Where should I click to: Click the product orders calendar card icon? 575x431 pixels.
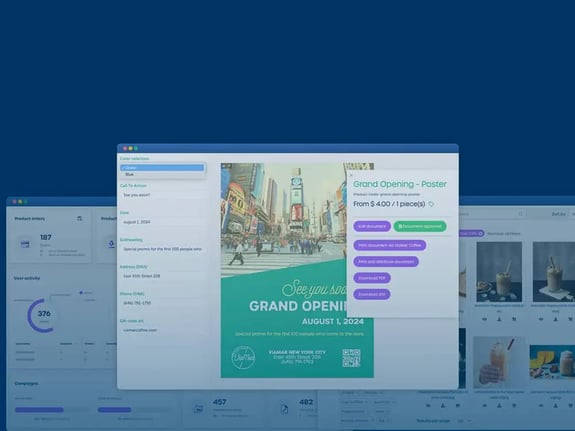pyautogui.click(x=25, y=244)
